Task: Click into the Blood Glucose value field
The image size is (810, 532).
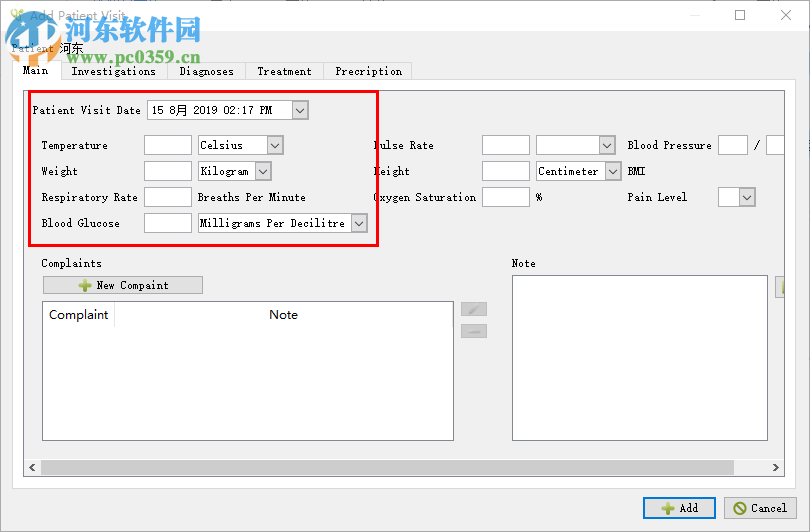Action: pos(168,223)
